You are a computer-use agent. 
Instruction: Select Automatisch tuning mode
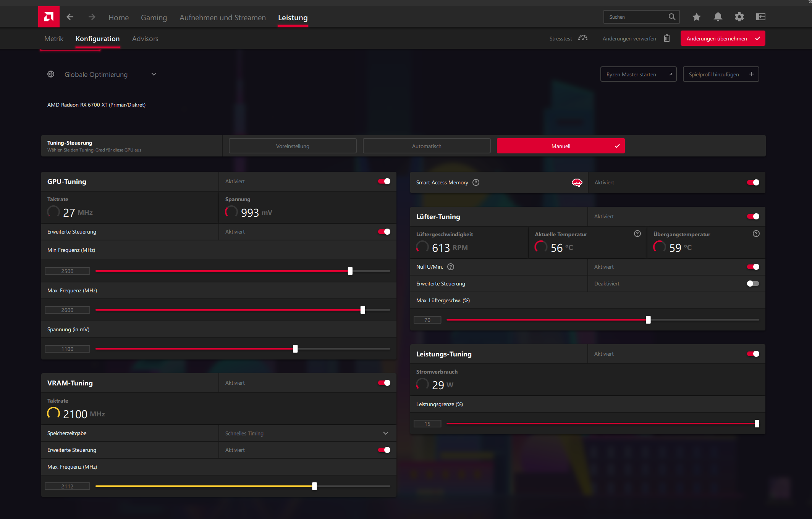(x=426, y=146)
